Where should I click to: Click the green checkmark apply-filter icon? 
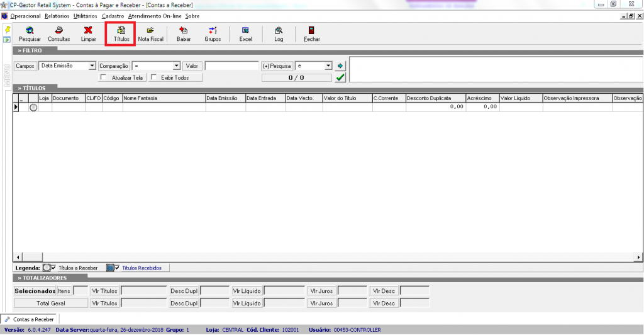pyautogui.click(x=340, y=77)
